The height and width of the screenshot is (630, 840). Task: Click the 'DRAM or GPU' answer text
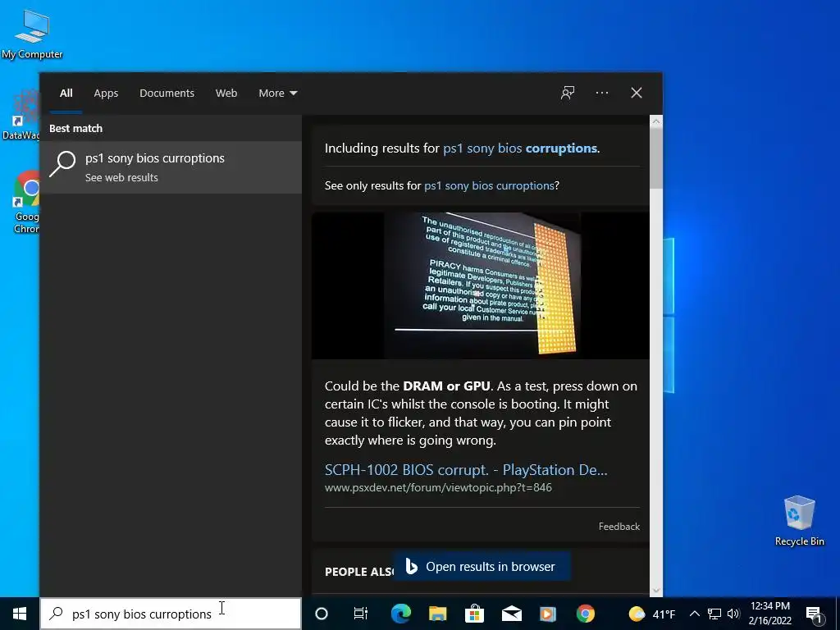pyautogui.click(x=446, y=386)
